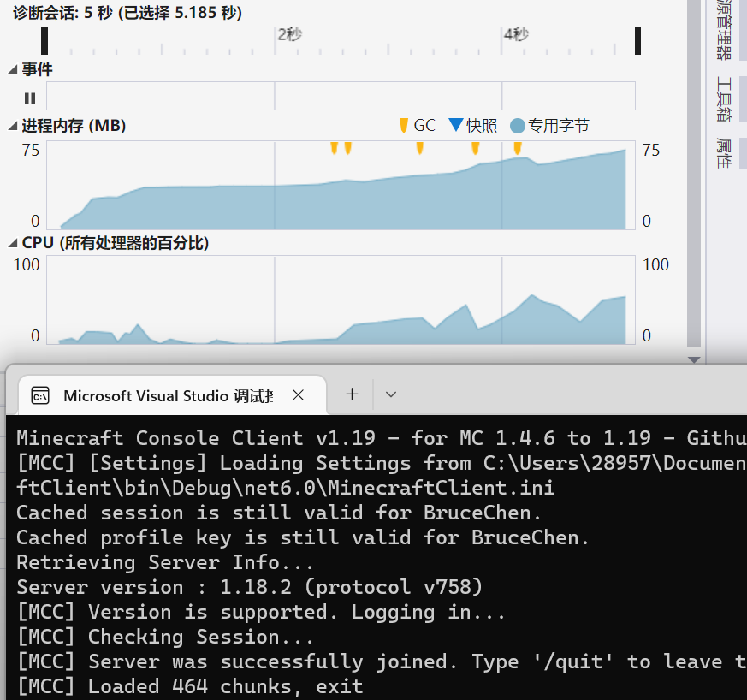Collapse the CPU graph section

coord(13,244)
